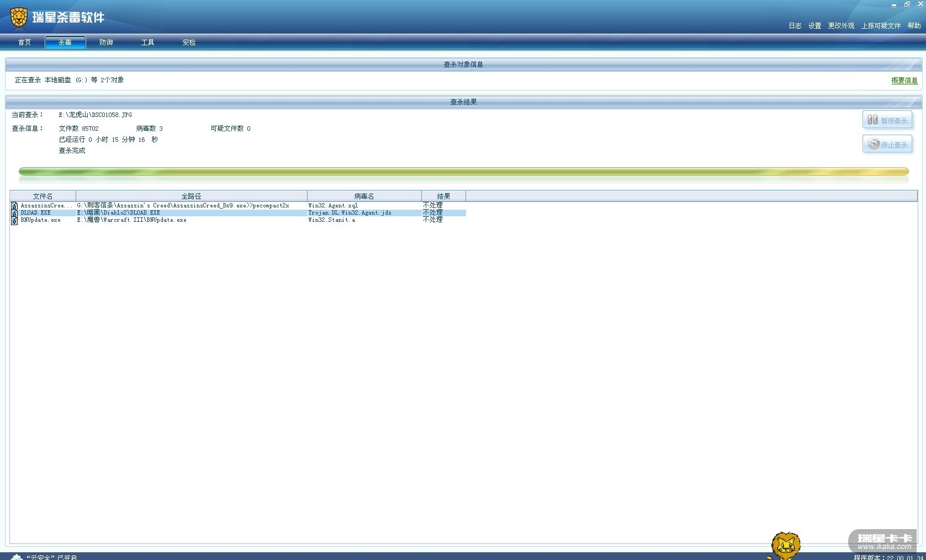Image resolution: width=926 pixels, height=560 pixels.
Task: Click the path E:\暗黑\Diablo2\DLOAD.EXE
Action: click(x=118, y=213)
